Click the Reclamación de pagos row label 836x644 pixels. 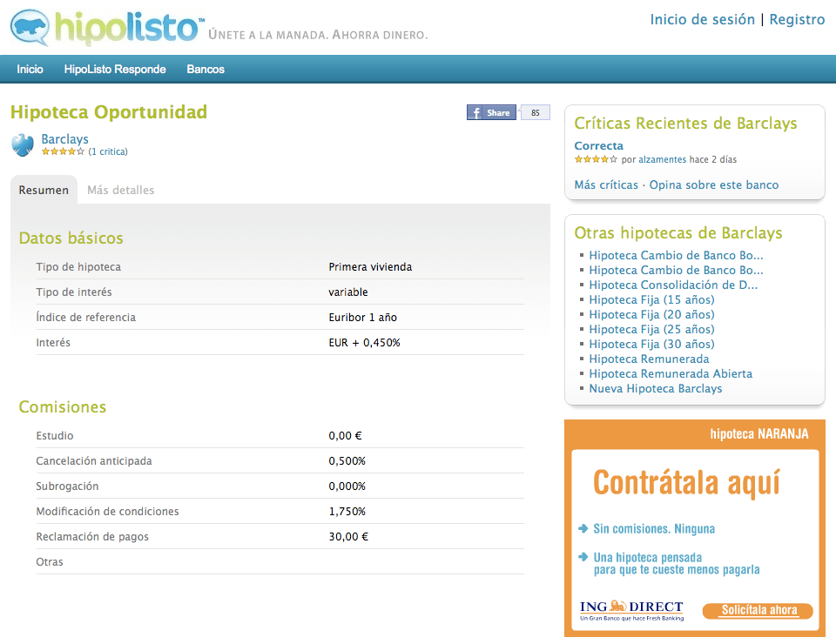click(x=92, y=536)
